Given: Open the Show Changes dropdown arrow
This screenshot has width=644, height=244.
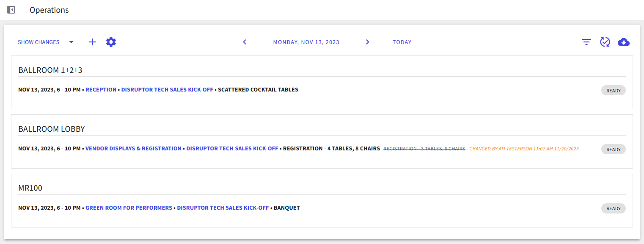Looking at the screenshot, I should (x=71, y=42).
